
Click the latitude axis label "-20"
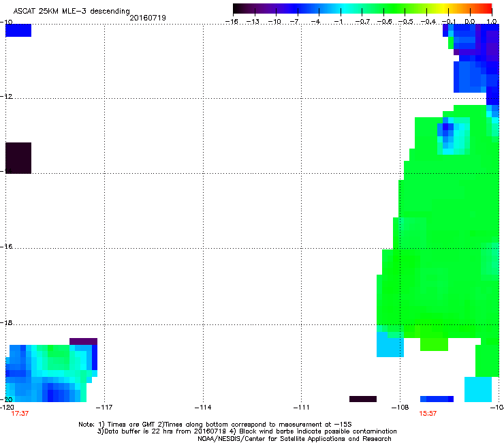coord(7,399)
